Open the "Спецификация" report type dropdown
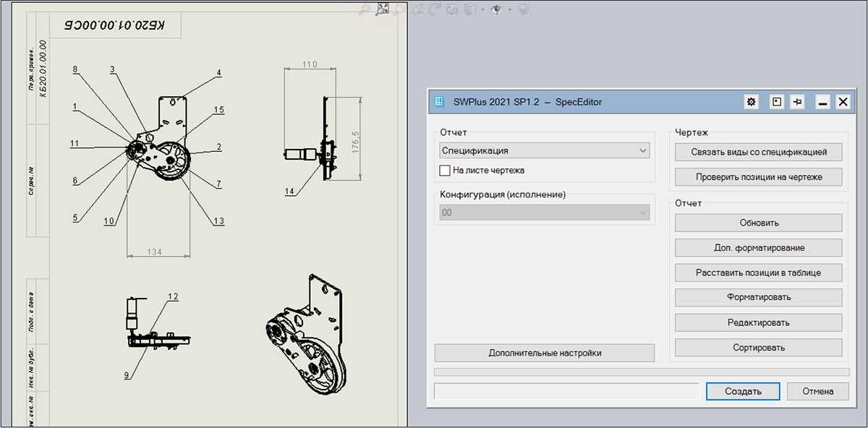Viewport: 868px width, 428px height. [544, 150]
